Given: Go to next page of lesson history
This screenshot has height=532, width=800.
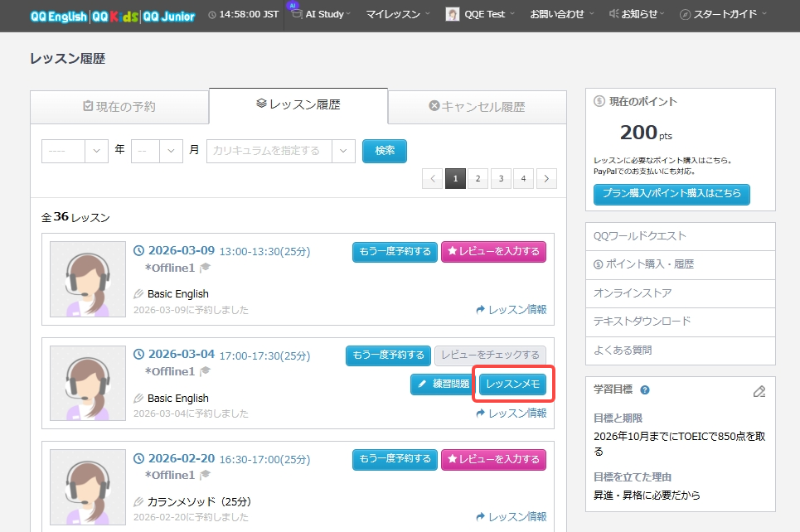Looking at the screenshot, I should 545,178.
